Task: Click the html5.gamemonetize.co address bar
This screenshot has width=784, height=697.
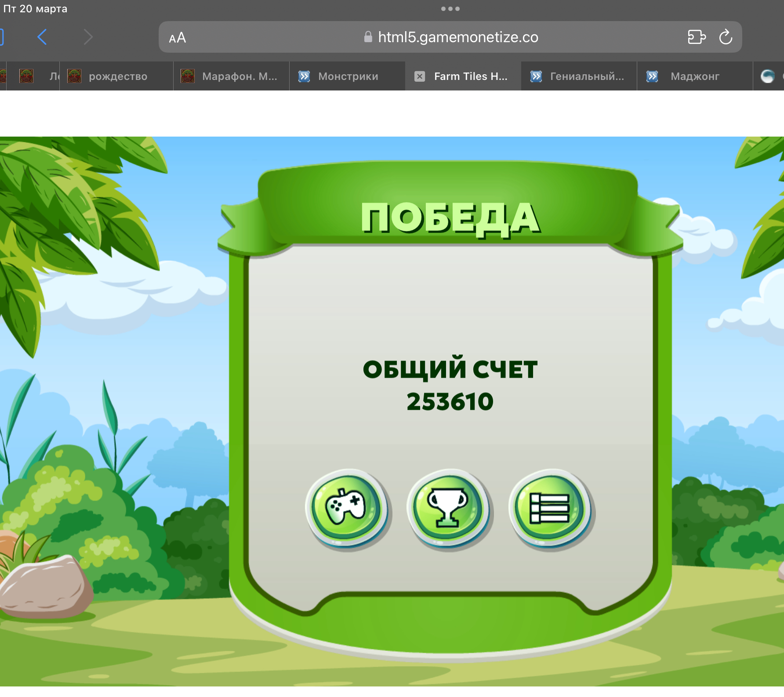Action: tap(459, 37)
